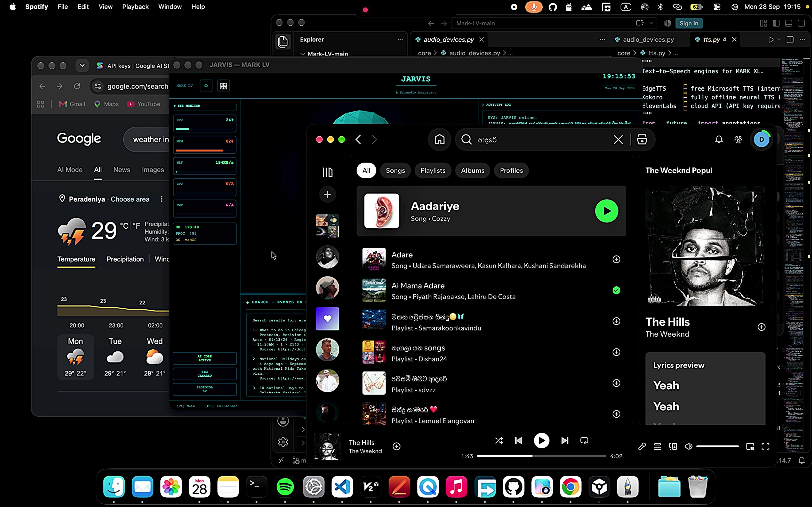Open Liked Songs in Spotify sidebar
The width and height of the screenshot is (812, 507).
coord(327,319)
